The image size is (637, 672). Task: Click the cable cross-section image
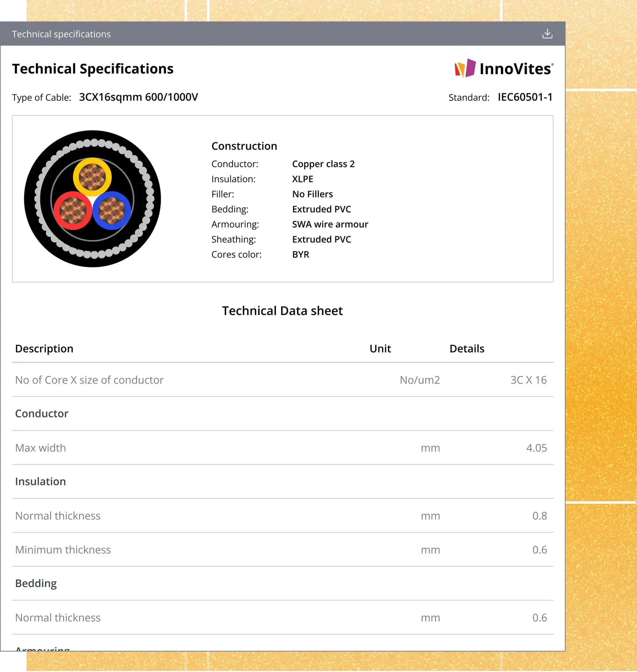pyautogui.click(x=92, y=199)
